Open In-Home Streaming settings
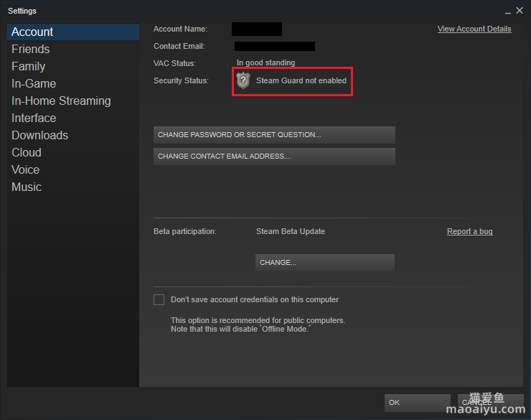531x420 pixels. (x=73, y=101)
